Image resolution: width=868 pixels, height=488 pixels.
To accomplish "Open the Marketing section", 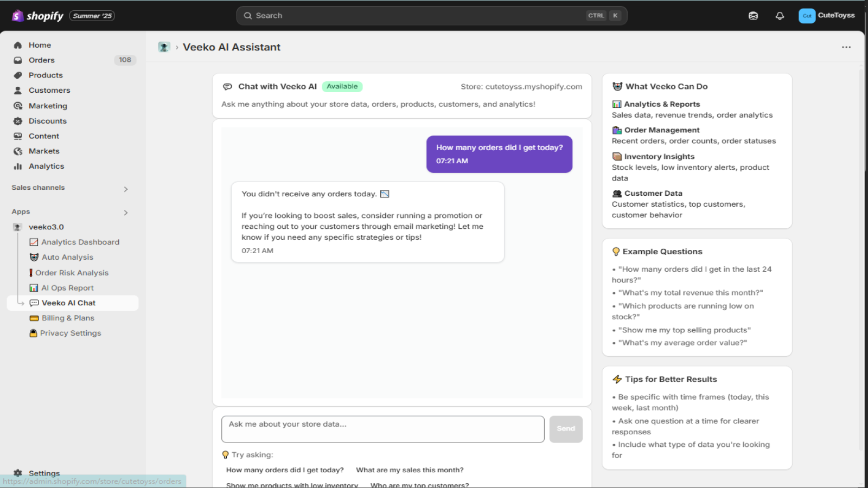I will click(47, 106).
